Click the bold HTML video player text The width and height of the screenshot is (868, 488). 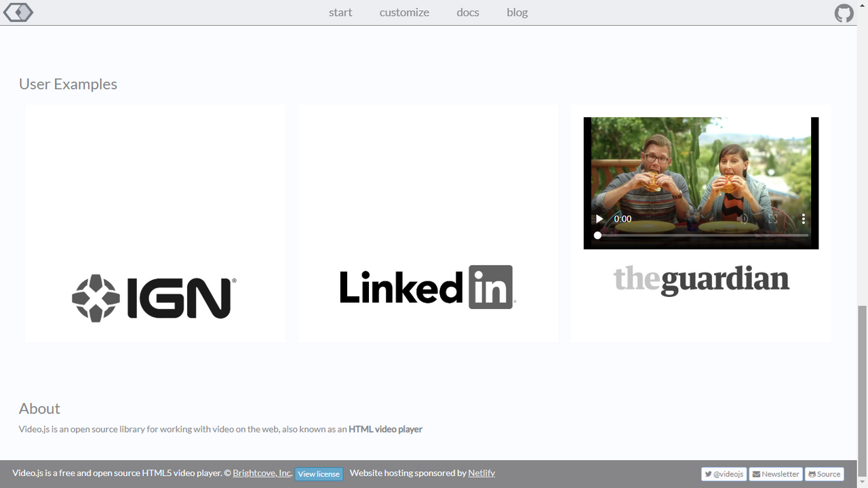[x=385, y=429]
